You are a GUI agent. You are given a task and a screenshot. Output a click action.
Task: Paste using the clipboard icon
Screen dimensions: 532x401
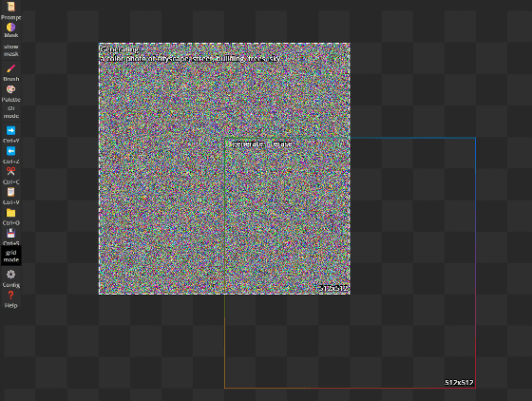pos(10,192)
